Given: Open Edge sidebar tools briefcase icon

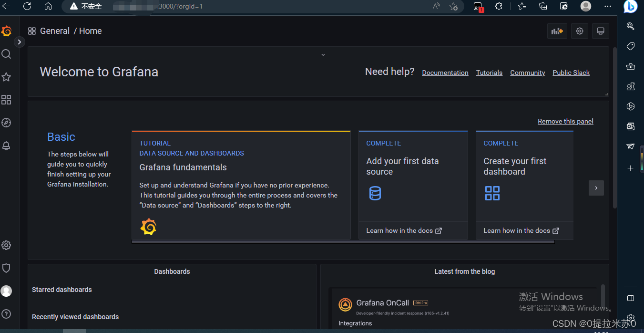Looking at the screenshot, I should click(630, 66).
